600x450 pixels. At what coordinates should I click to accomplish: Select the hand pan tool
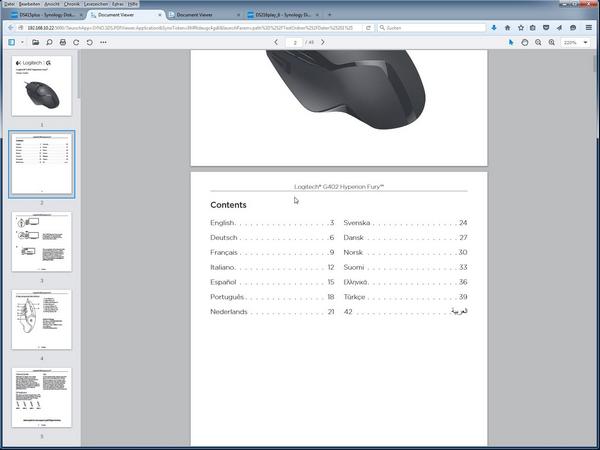[x=525, y=42]
